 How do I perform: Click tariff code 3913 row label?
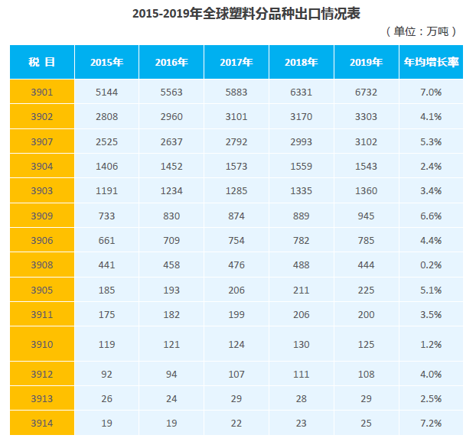point(42,398)
